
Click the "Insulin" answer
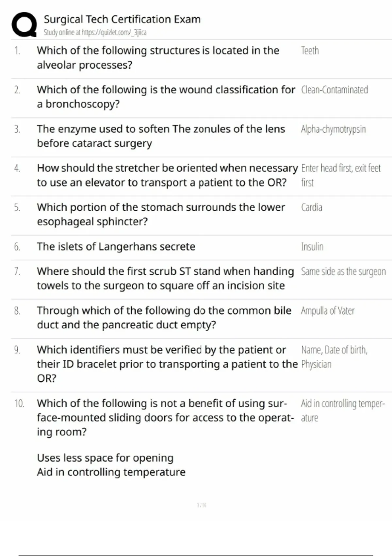click(x=312, y=247)
